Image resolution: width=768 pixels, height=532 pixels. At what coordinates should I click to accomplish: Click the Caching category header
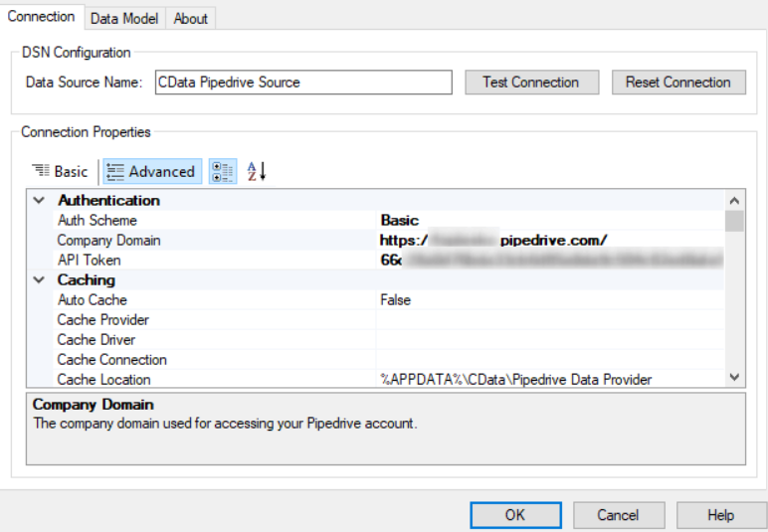[x=87, y=280]
